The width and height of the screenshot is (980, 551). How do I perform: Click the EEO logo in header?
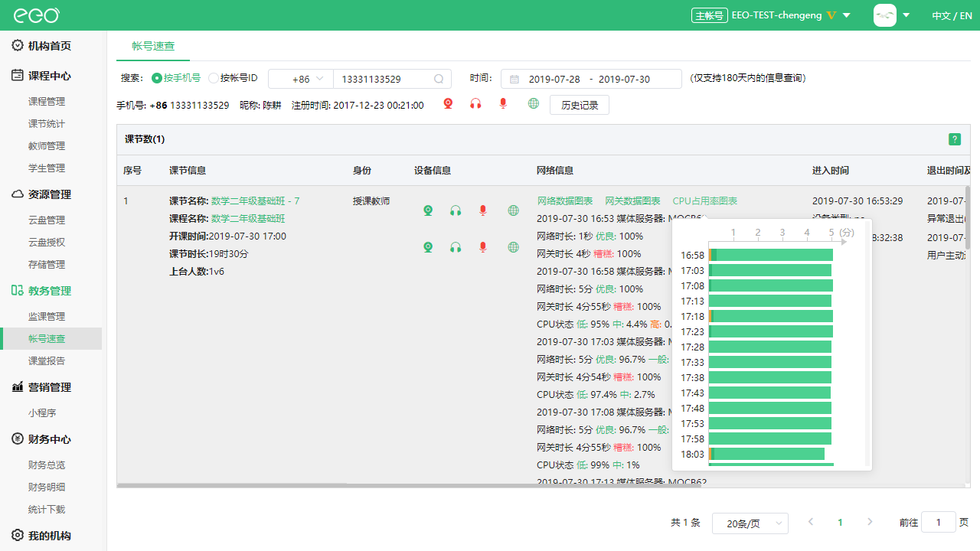(37, 15)
